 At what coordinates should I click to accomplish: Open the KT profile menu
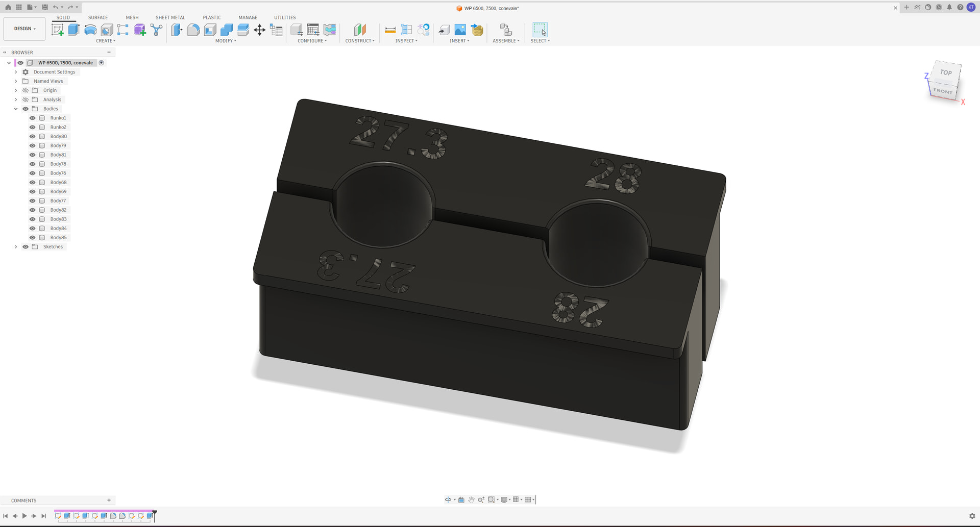click(x=971, y=7)
